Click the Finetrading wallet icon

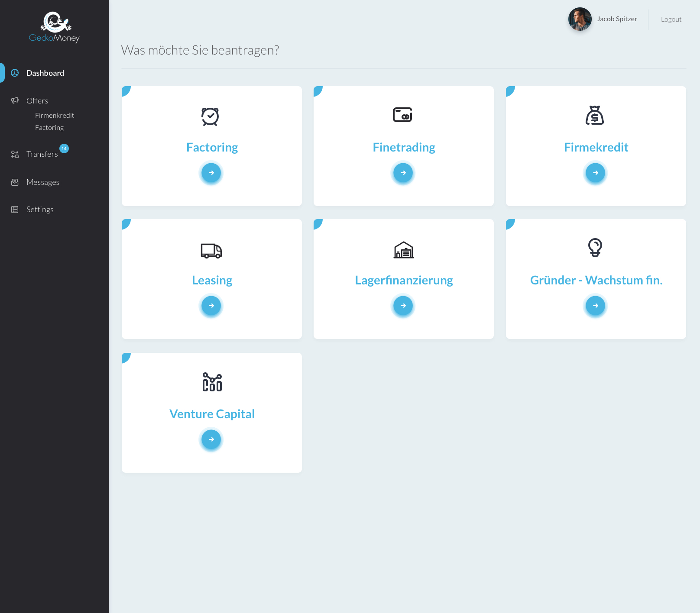pos(402,115)
